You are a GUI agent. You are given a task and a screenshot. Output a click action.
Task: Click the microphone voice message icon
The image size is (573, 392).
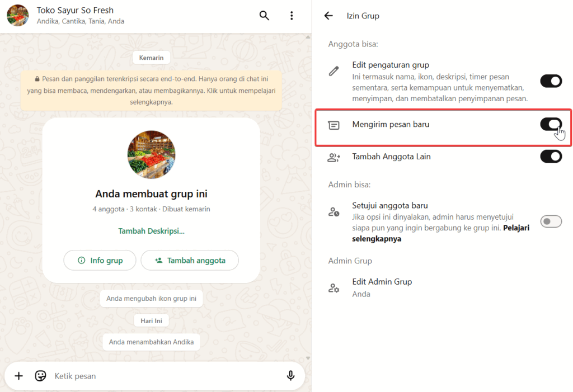[x=290, y=376]
